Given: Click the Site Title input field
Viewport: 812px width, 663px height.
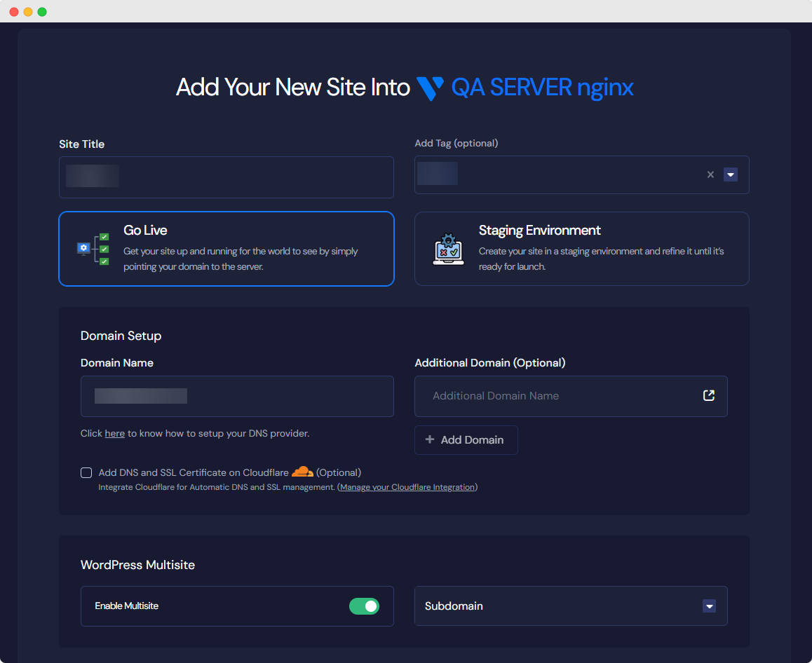Looking at the screenshot, I should click(x=226, y=177).
